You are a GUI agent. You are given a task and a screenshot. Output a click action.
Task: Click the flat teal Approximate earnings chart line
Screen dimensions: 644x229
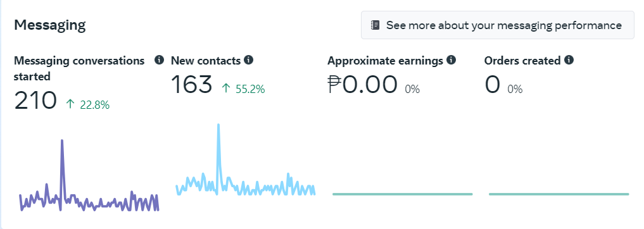(403, 194)
